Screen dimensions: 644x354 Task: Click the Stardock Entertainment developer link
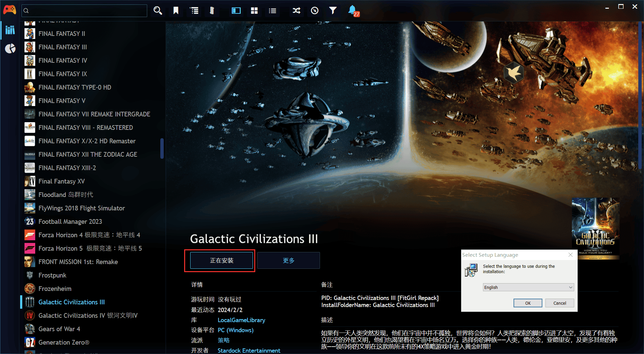click(249, 350)
